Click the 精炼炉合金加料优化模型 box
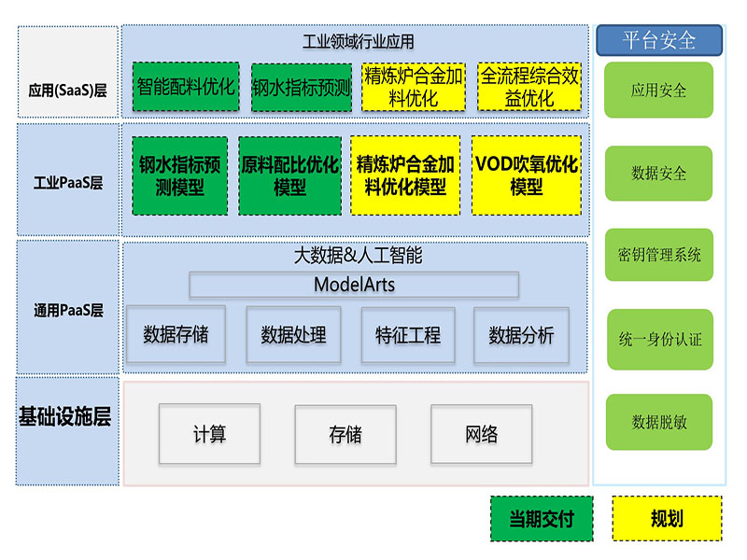Image resolution: width=747 pixels, height=560 pixels. click(405, 175)
